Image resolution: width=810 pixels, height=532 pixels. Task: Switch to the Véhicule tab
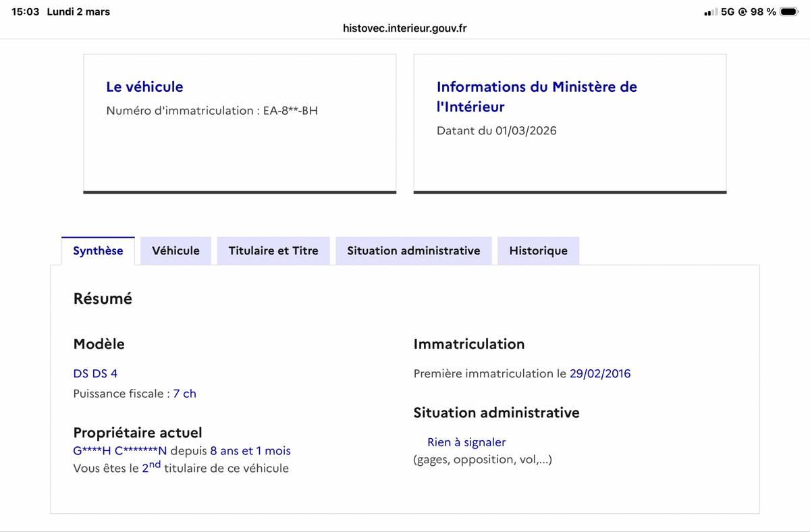pyautogui.click(x=175, y=250)
